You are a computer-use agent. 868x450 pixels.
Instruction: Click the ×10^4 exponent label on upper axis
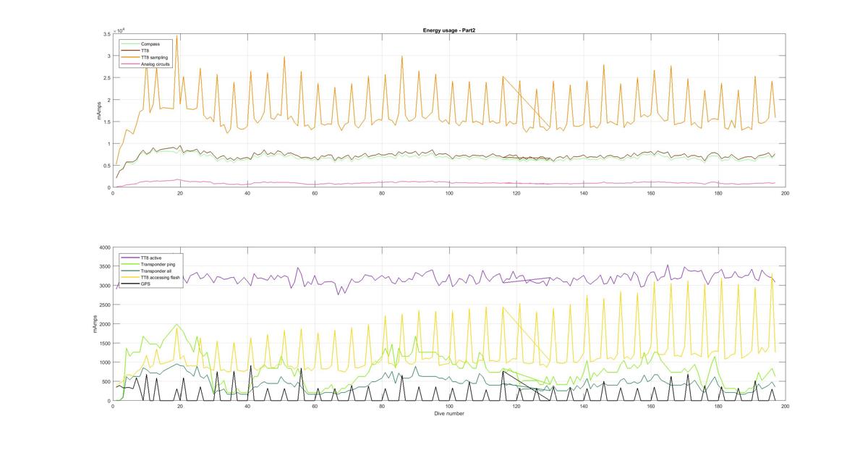(x=119, y=30)
